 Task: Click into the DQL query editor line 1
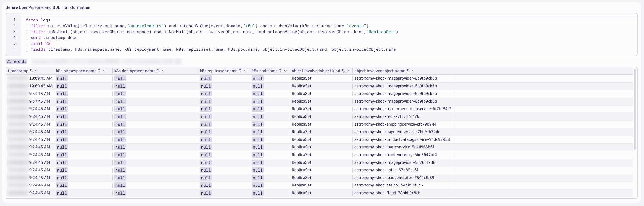click(328, 20)
